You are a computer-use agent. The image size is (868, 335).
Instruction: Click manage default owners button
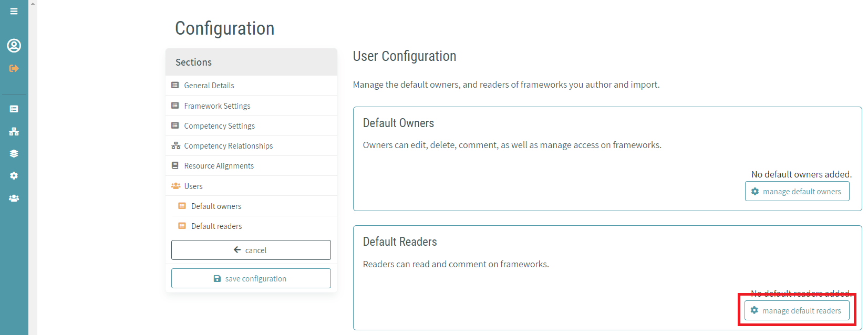797,192
